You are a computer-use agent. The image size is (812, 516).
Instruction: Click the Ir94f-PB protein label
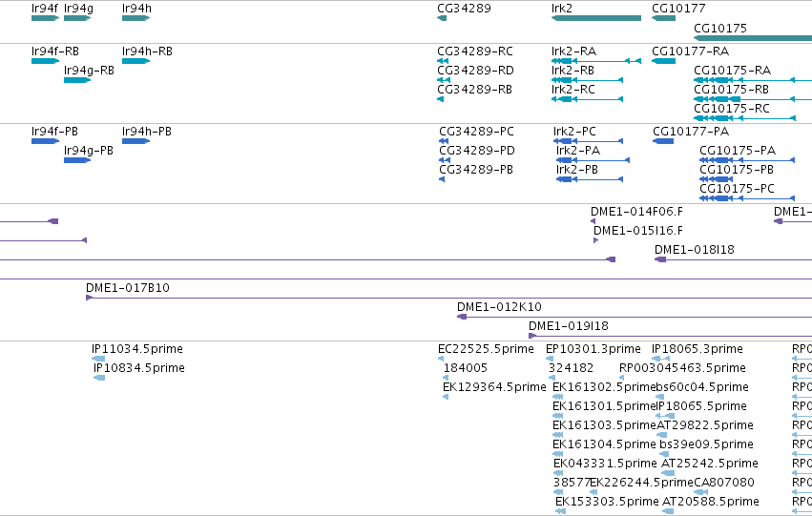click(54, 132)
